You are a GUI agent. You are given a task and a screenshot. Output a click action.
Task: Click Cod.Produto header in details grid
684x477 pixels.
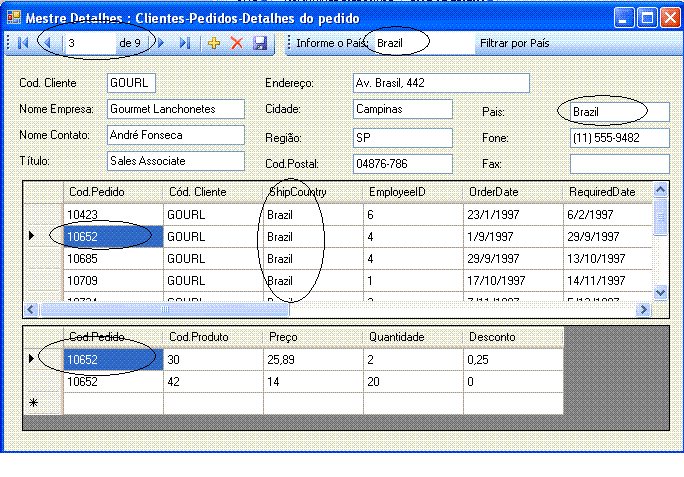point(213,337)
